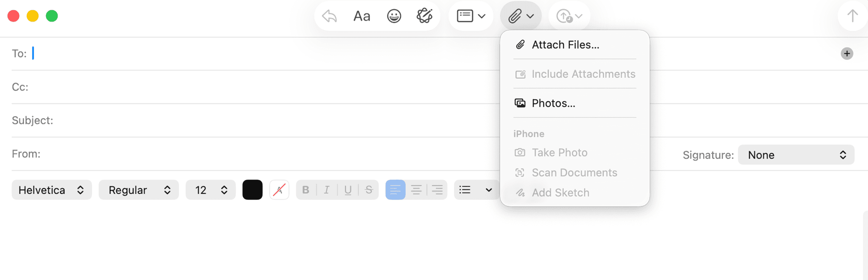Click the reply arrow icon in toolbar
Image resolution: width=868 pixels, height=280 pixels.
(x=329, y=16)
